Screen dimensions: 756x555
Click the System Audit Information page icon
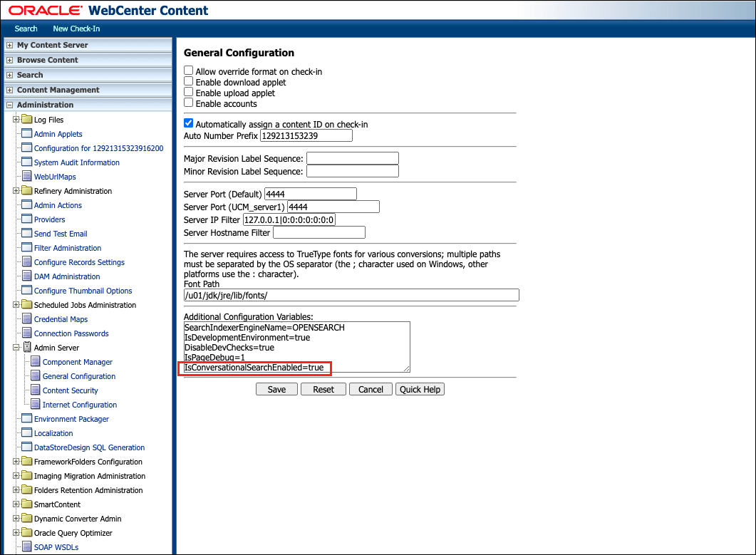click(x=26, y=162)
